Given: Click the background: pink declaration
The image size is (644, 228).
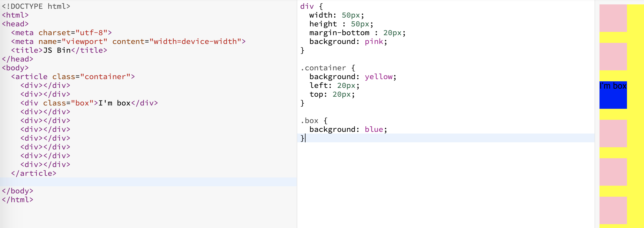Looking at the screenshot, I should coord(348,41).
